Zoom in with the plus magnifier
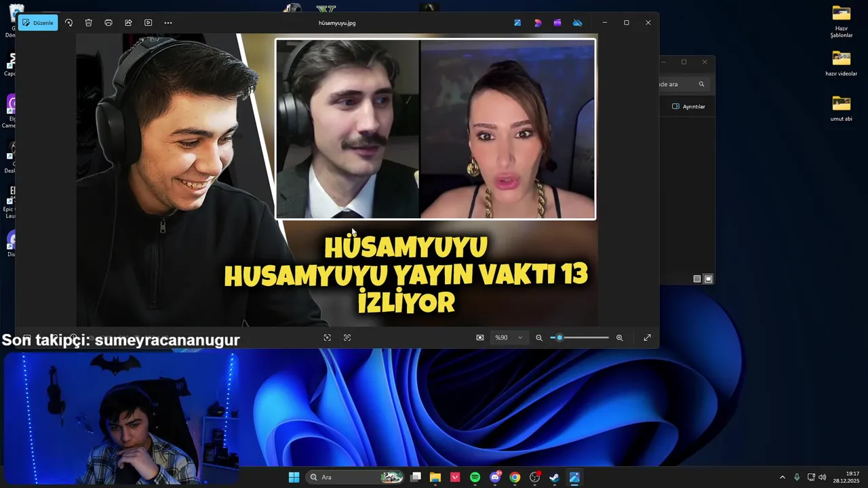 [x=619, y=338]
